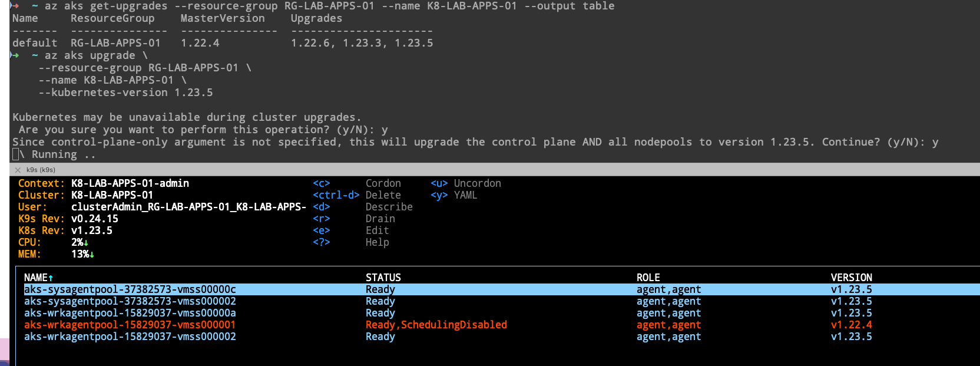
Task: Select node aks-wrkagentpool-15829037-vmss000002
Action: tap(501, 337)
